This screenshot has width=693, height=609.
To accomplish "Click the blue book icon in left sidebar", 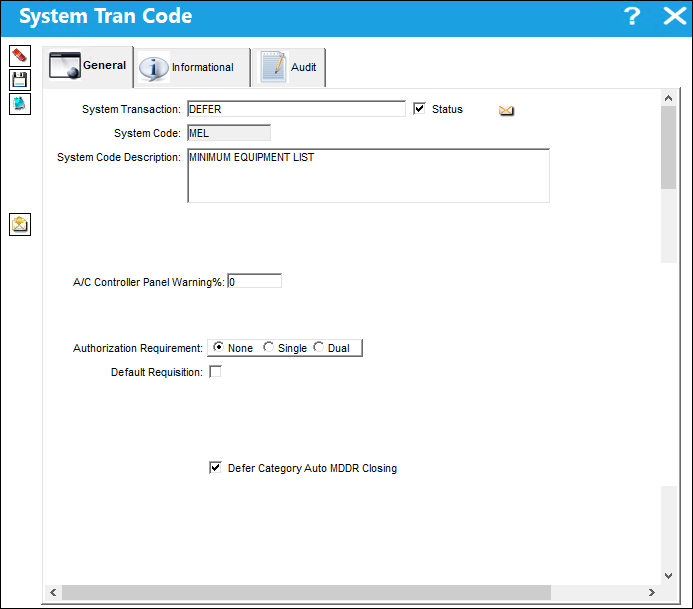I will click(20, 104).
